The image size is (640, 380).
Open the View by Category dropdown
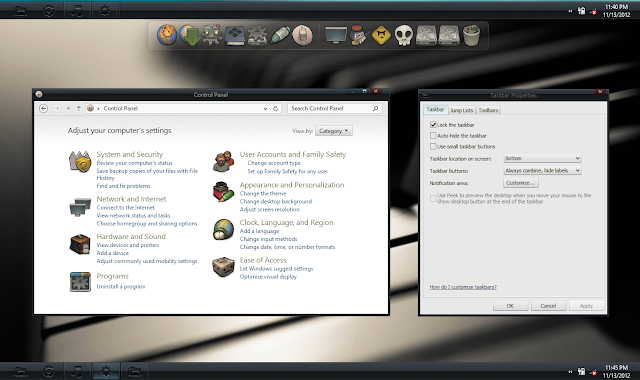(334, 131)
